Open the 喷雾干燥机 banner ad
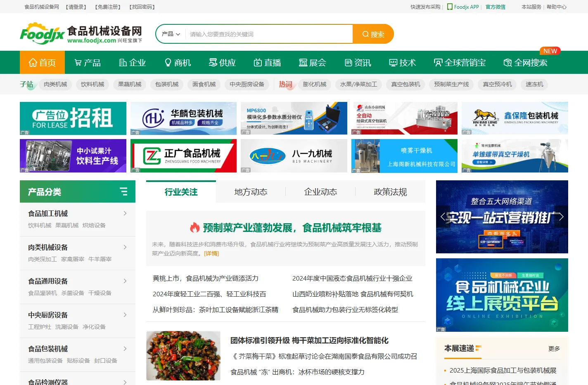Screen dimensions: 588x385 pos(404,156)
